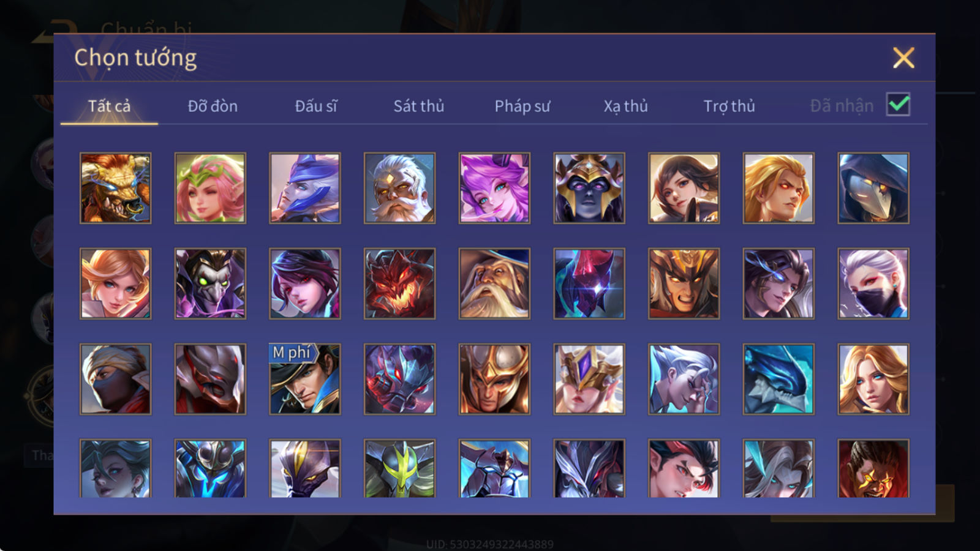The image size is (980, 551).
Task: View the 'Đấu sĩ' fighter tab
Action: 316,106
